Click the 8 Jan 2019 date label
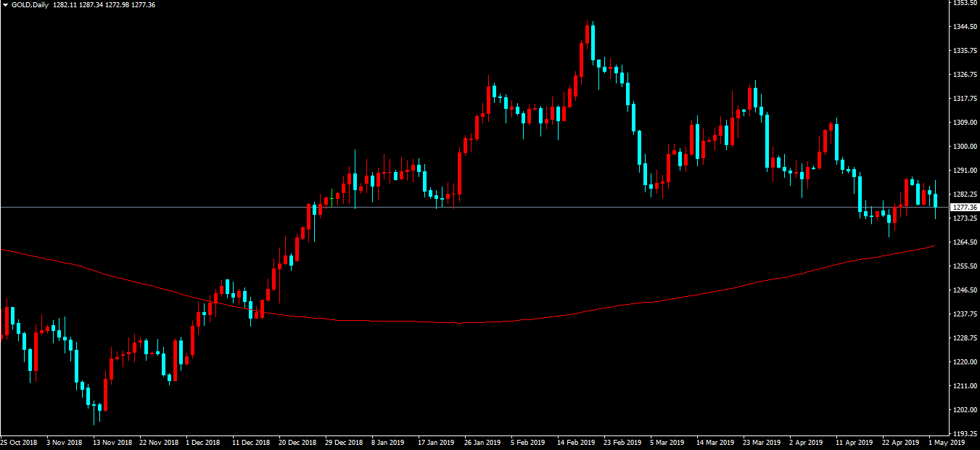Screen dimensions: 980x450 pos(388,442)
